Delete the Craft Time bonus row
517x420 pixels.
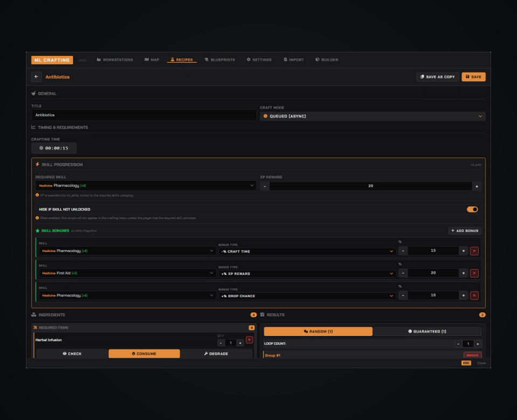474,251
